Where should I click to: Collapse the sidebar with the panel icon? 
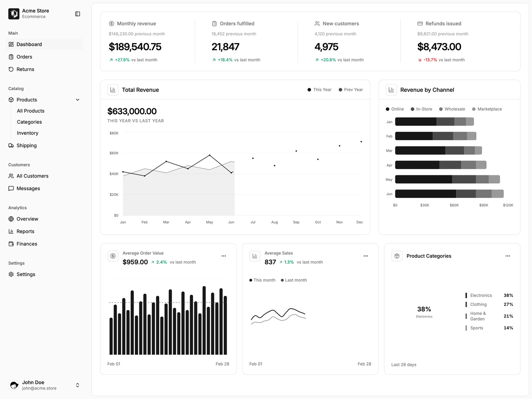pos(78,14)
